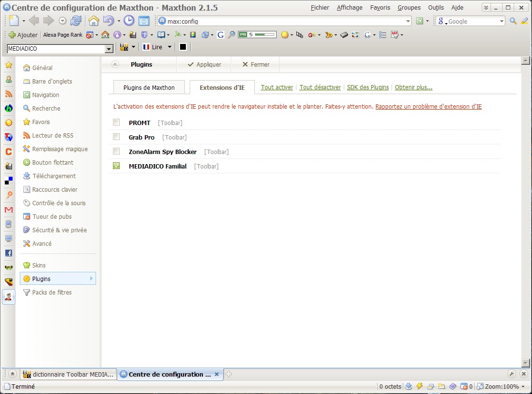Open the address bar dropdown arrow
This screenshot has height=394, width=532.
coord(408,21)
